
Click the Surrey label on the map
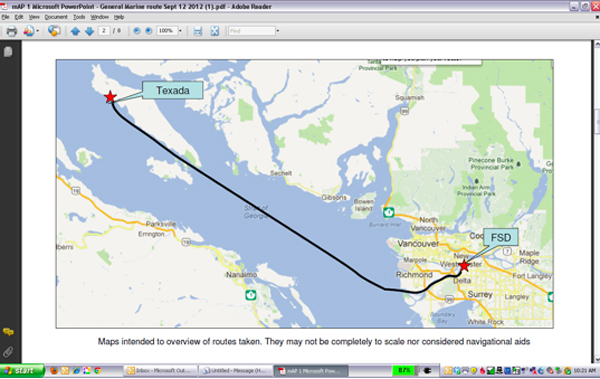pyautogui.click(x=480, y=294)
